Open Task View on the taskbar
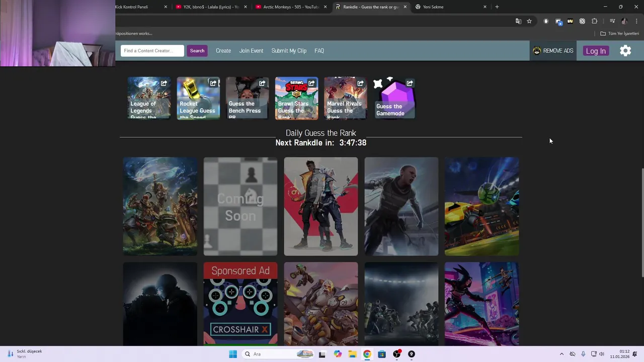 point(322,354)
